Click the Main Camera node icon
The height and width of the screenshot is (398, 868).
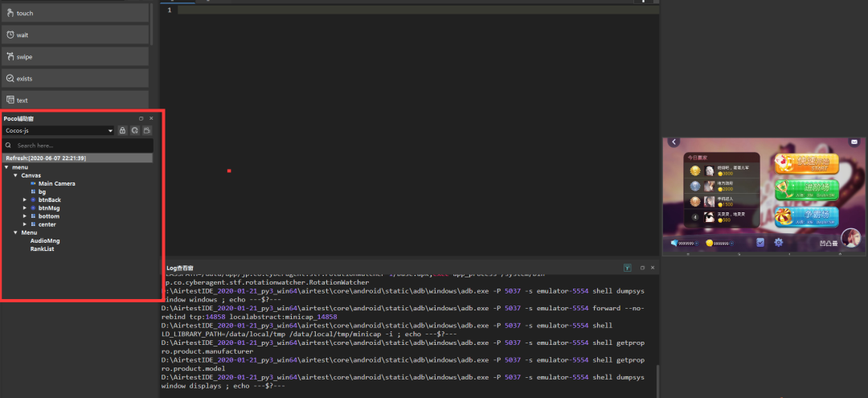point(33,183)
